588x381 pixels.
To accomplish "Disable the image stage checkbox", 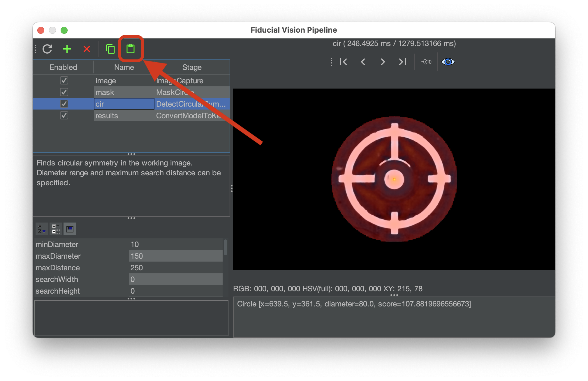I will [x=64, y=80].
